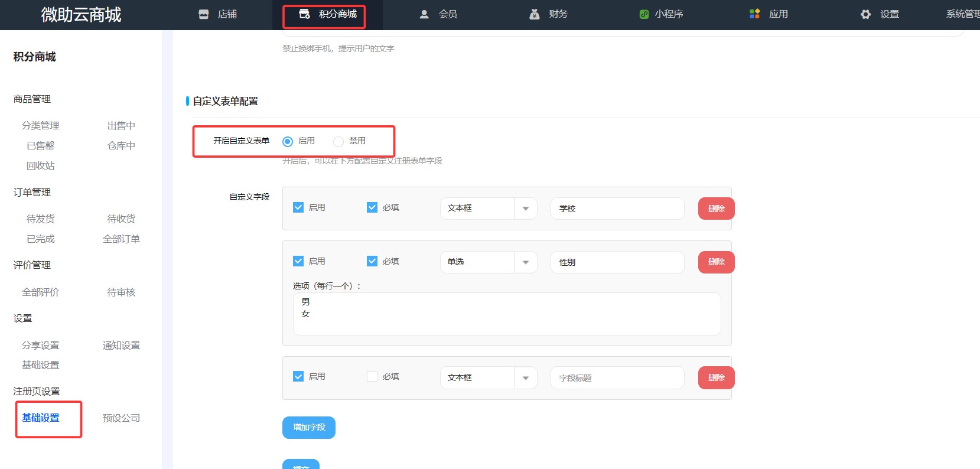Open the 文本框 type dropdown for 学校 field
Screen dimensions: 980x469
click(489, 209)
